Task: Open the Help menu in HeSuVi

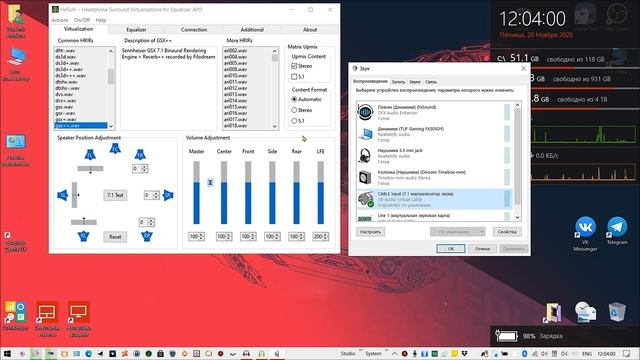Action: pyautogui.click(x=101, y=20)
